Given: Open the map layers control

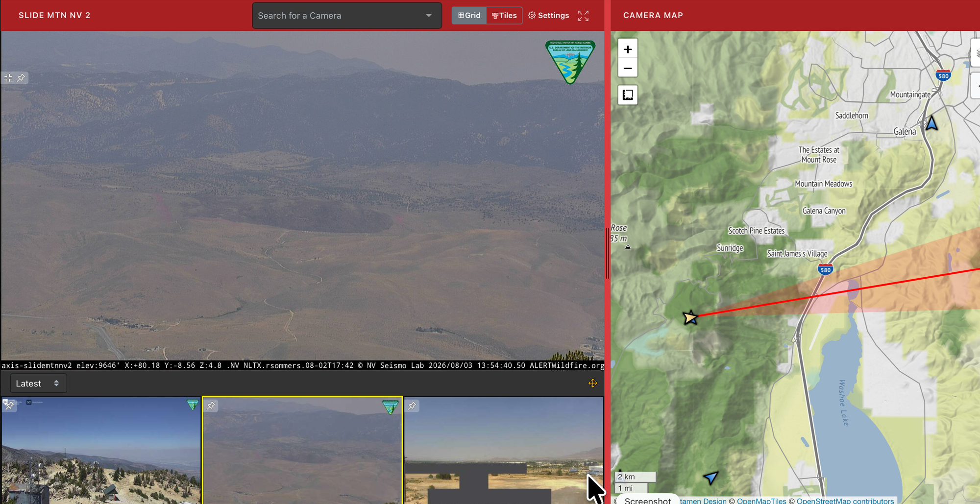Looking at the screenshot, I should (x=976, y=53).
